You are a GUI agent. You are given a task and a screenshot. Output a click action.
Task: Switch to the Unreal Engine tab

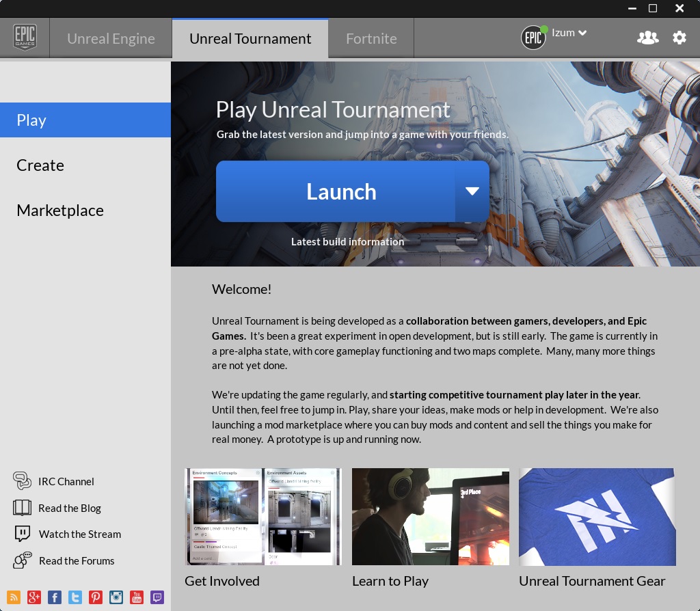(x=111, y=39)
